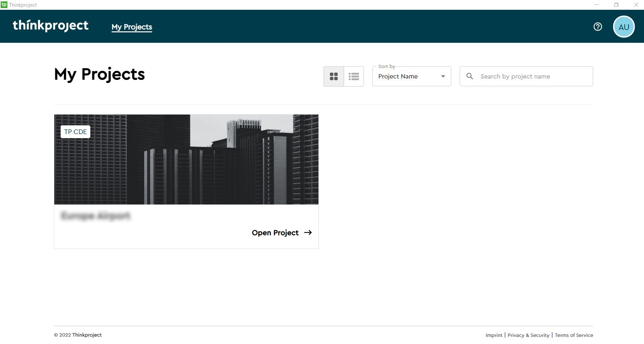The image size is (644, 344).
Task: Open the Terms of Service footer link
Action: click(x=574, y=335)
